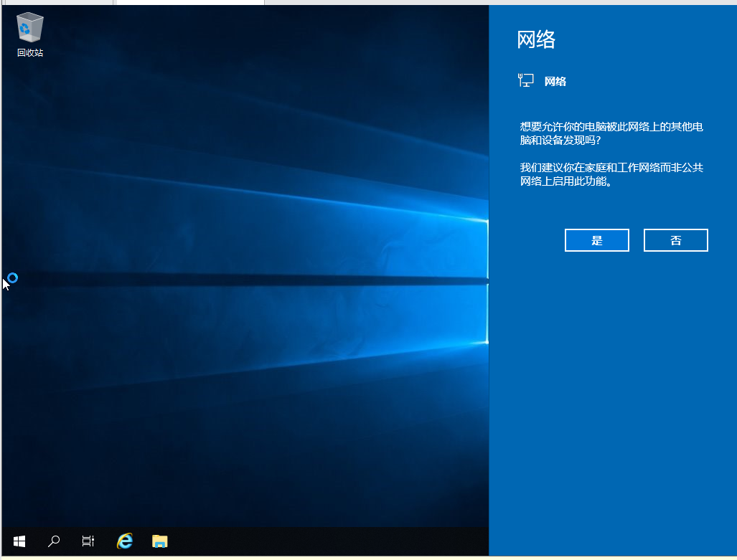Open the Windows Start menu
Screen dimensions: 737x560
pyautogui.click(x=19, y=541)
